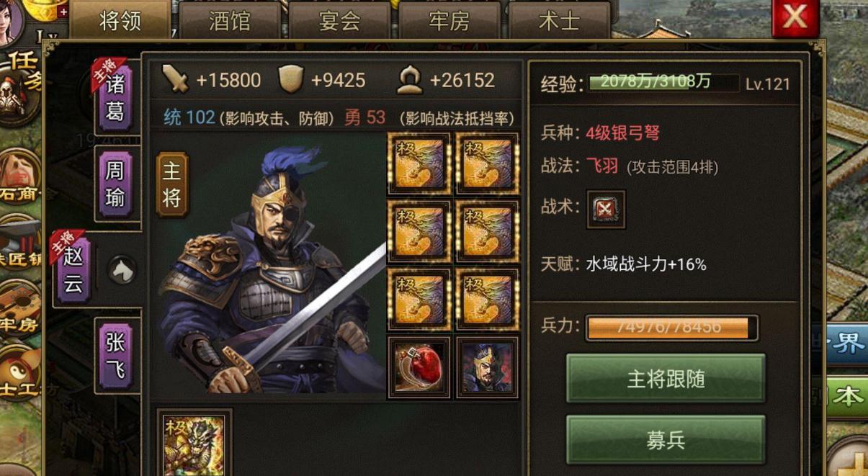Open the top-right golden equipment slot
This screenshot has height=476, width=868.
[x=487, y=164]
